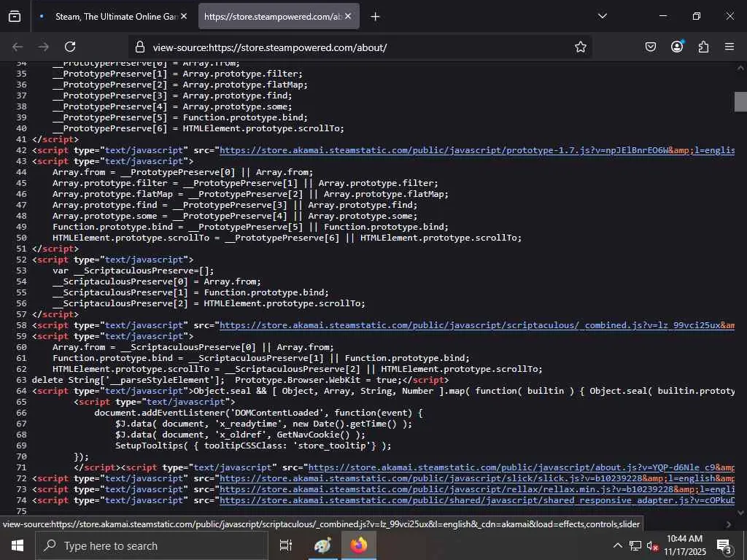
Task: Open network status tray icon
Action: coord(635,545)
